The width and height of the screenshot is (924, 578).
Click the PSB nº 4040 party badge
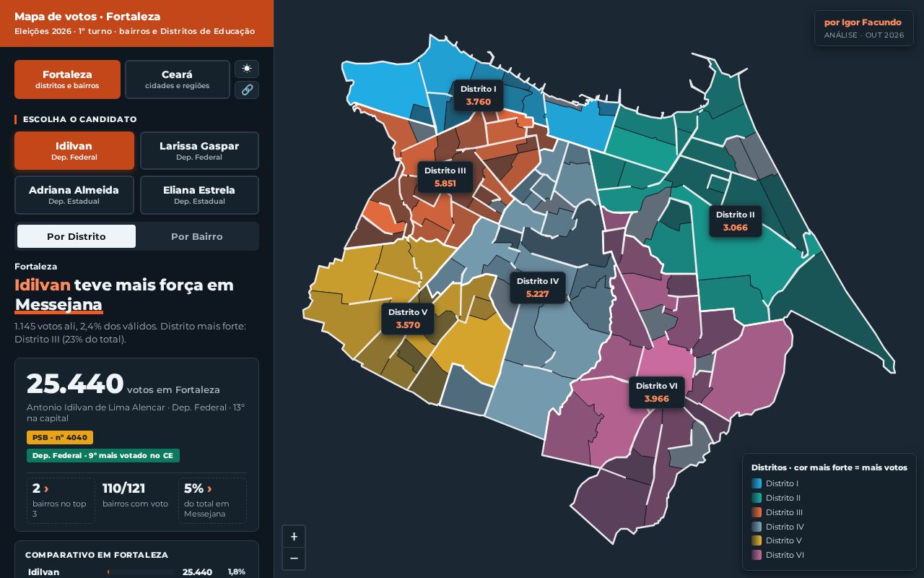click(x=60, y=438)
